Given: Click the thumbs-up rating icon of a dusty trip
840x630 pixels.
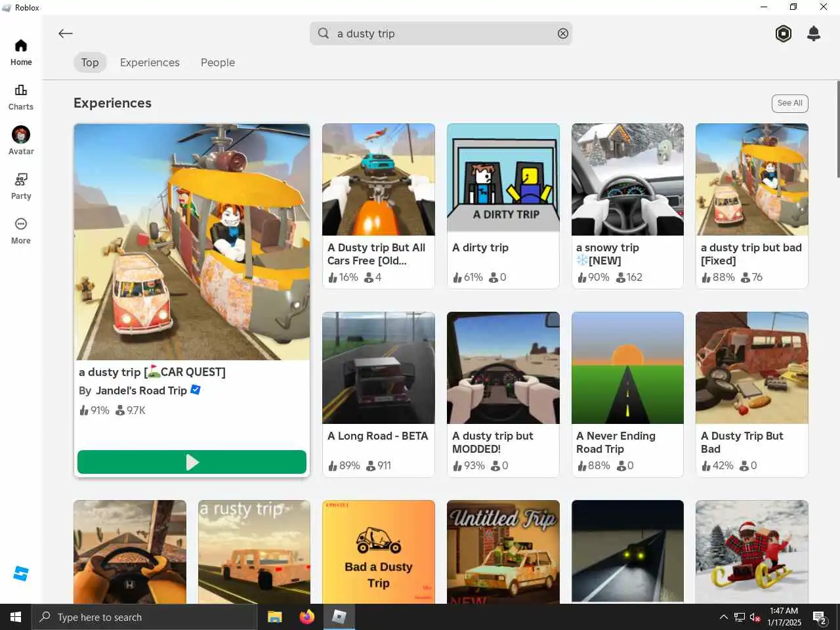Looking at the screenshot, I should 83,410.
